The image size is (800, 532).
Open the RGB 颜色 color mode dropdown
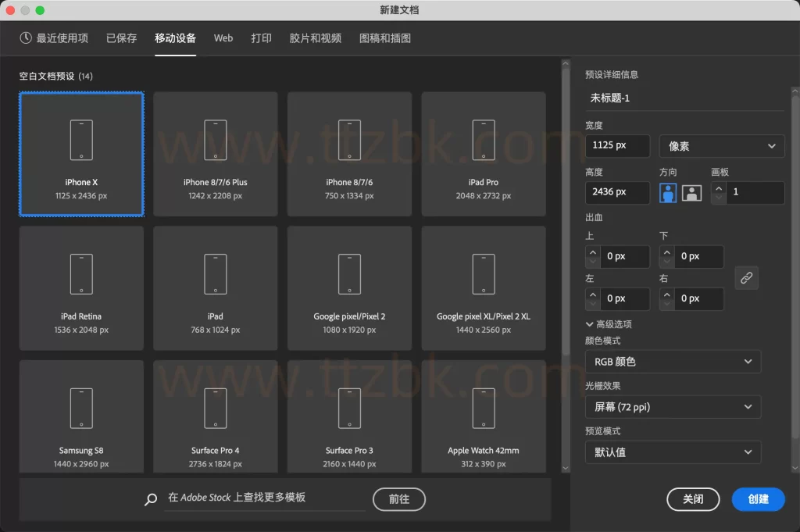coord(673,361)
